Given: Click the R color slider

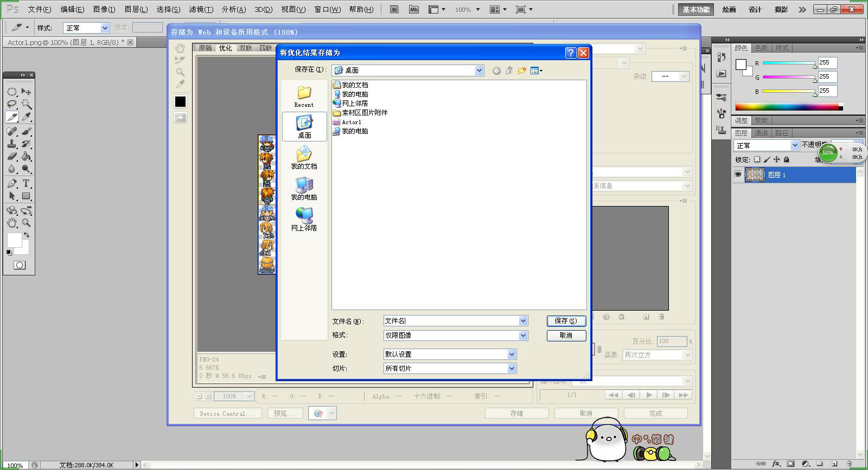Looking at the screenshot, I should [789, 63].
